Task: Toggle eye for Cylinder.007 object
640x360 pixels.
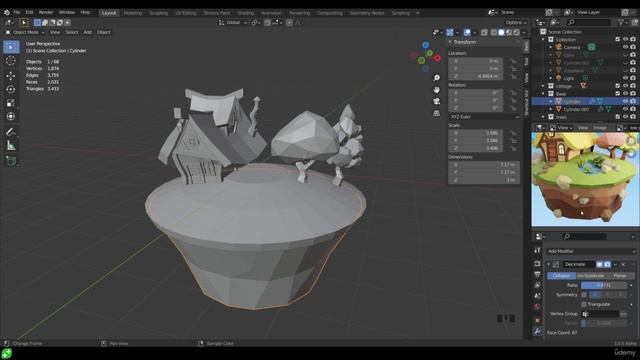Action: [625, 109]
